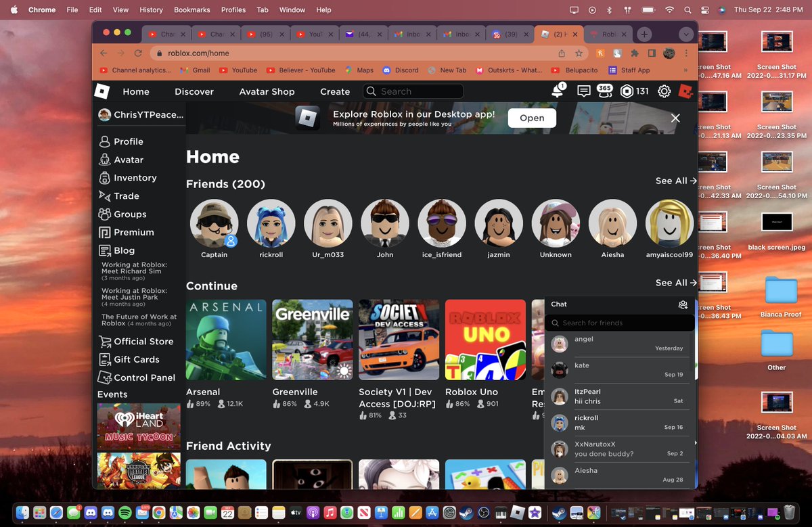Image resolution: width=812 pixels, height=527 pixels.
Task: Open the Roblox notifications bell
Action: pos(558,91)
